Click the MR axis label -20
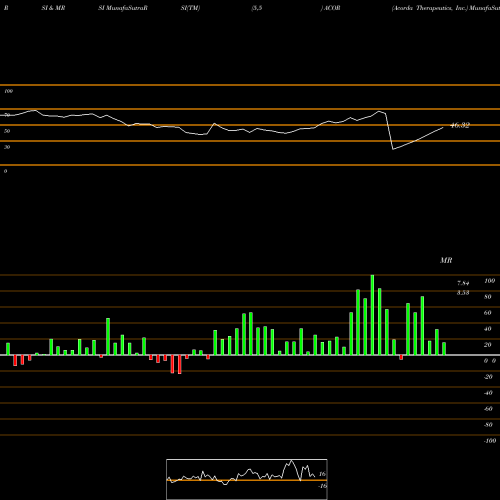The height and width of the screenshot is (500, 500). click(x=488, y=377)
